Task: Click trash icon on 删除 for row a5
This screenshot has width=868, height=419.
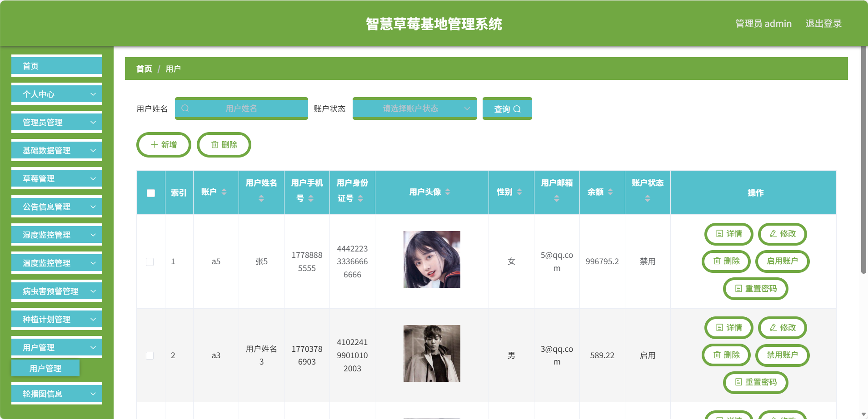Action: 717,261
